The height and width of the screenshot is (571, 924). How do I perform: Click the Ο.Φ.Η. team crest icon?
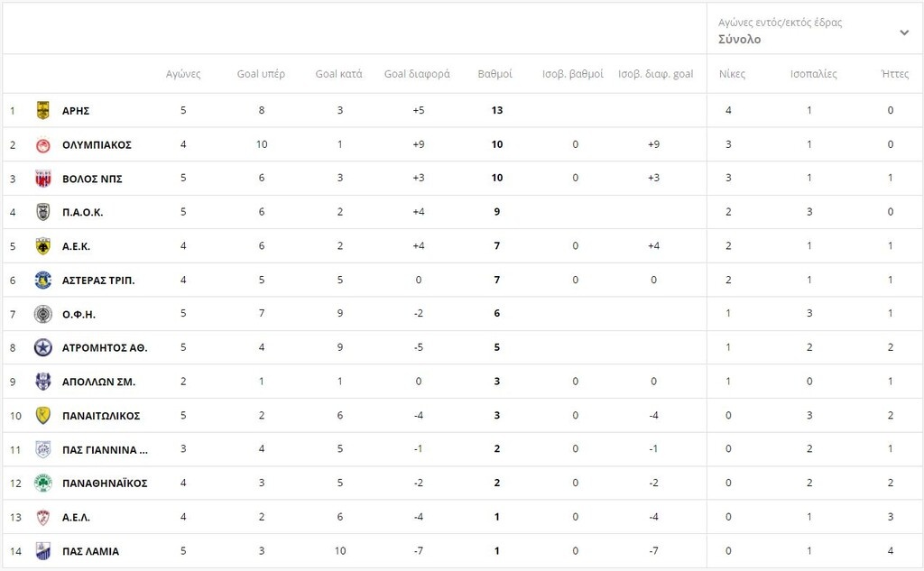tap(42, 314)
